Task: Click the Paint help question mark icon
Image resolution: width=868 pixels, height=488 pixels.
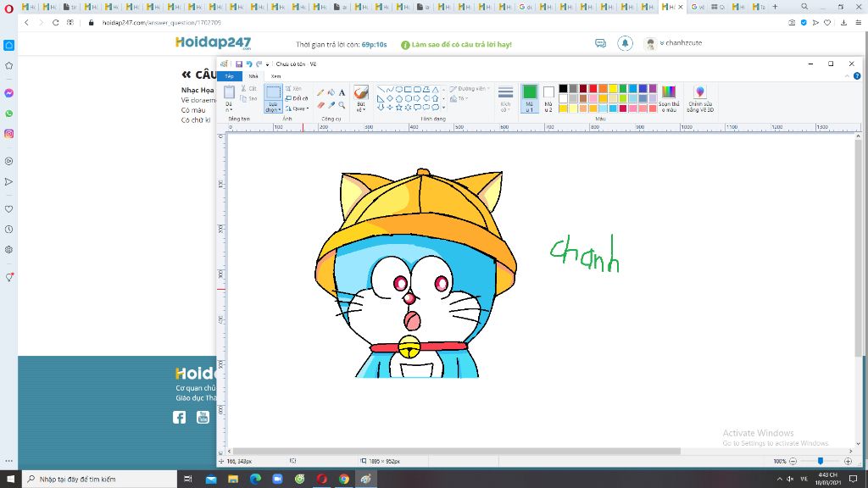Action: 857,75
